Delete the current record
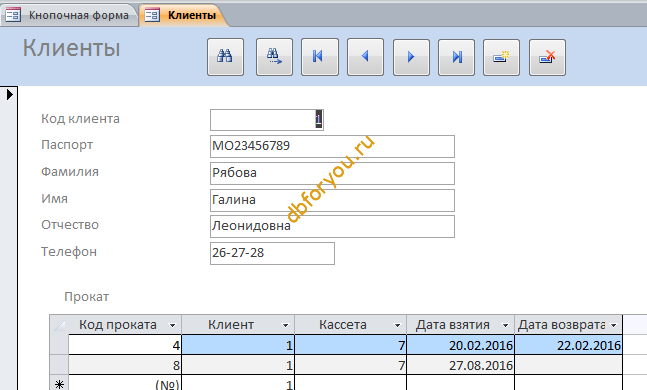Viewport: 647px width, 390px height. click(x=547, y=57)
